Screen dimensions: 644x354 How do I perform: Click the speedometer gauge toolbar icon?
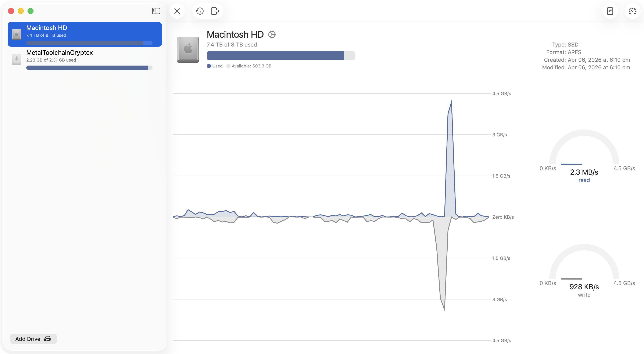633,11
